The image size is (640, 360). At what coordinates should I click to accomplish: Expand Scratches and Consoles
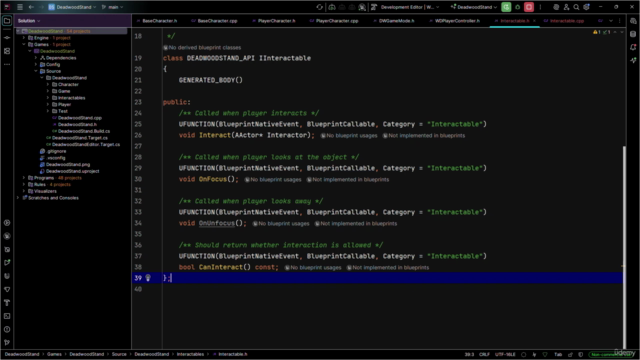coord(18,198)
